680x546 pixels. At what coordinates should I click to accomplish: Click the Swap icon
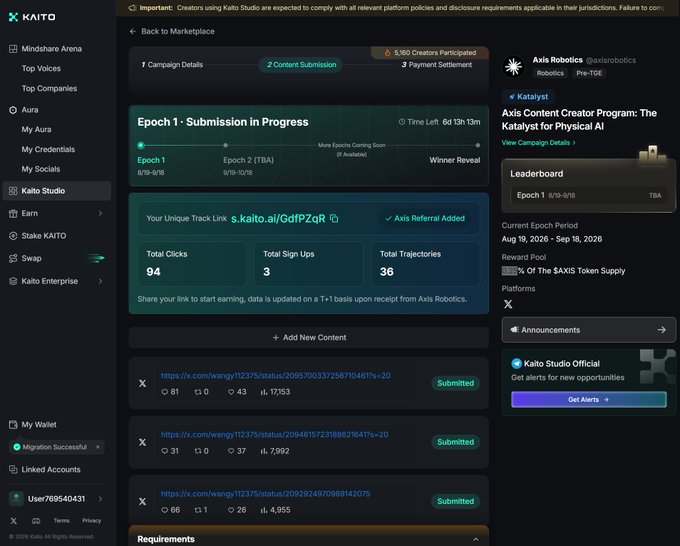click(13, 258)
